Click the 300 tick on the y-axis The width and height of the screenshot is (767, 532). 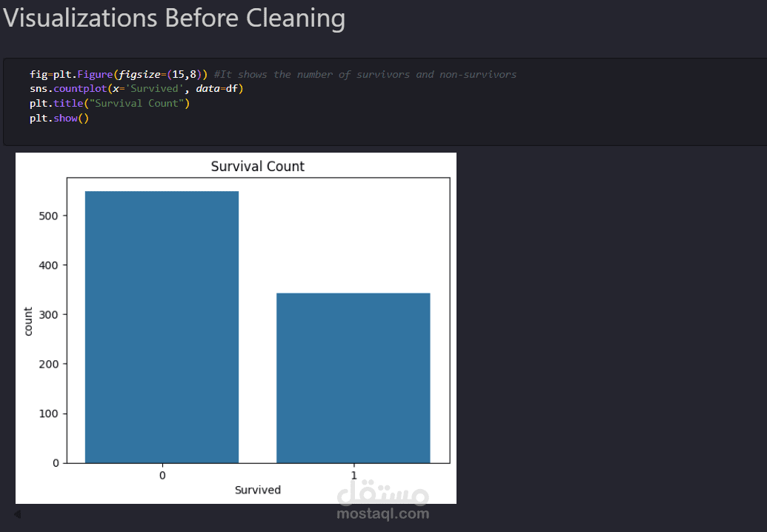coord(50,314)
